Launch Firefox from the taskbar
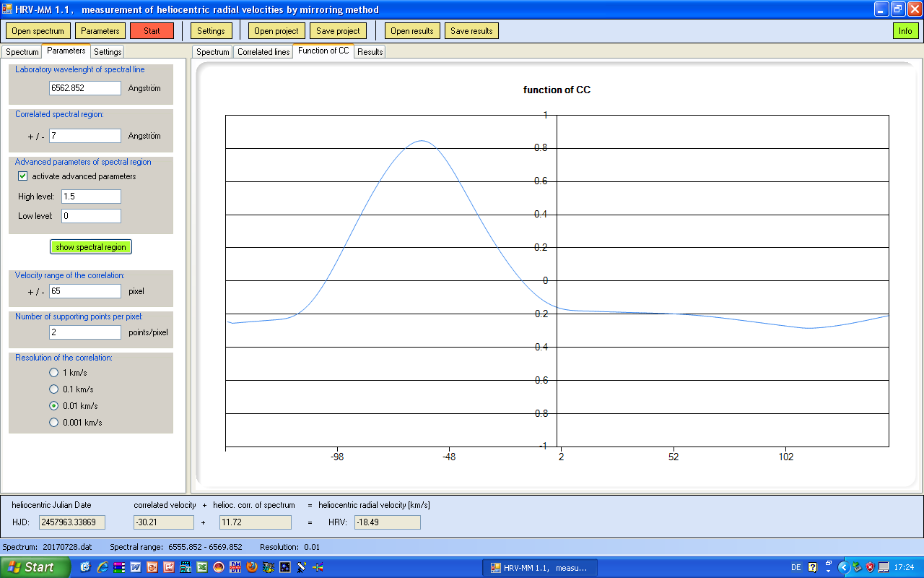The width and height of the screenshot is (924, 578). [252, 567]
